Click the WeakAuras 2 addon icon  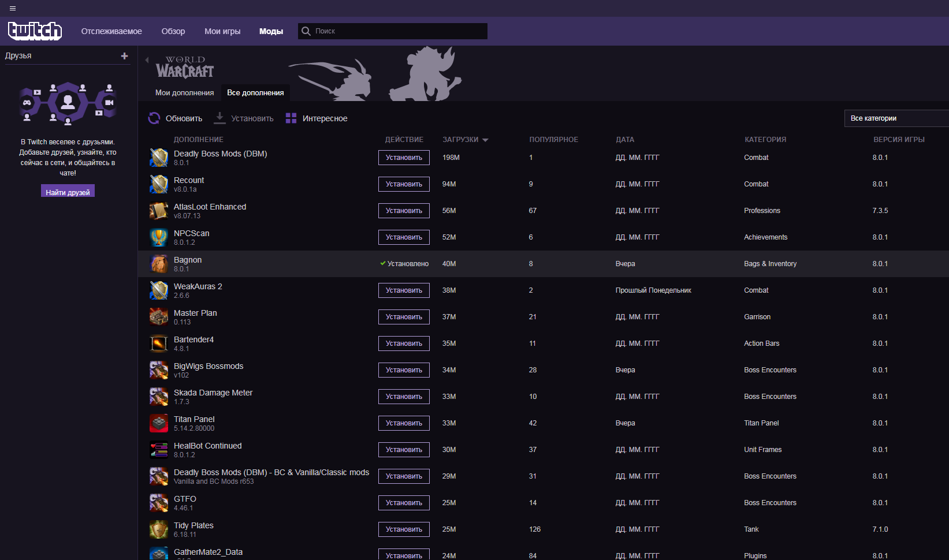tap(159, 290)
